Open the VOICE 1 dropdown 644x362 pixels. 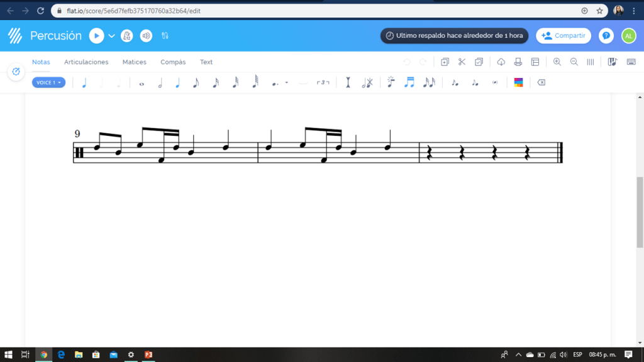(48, 83)
